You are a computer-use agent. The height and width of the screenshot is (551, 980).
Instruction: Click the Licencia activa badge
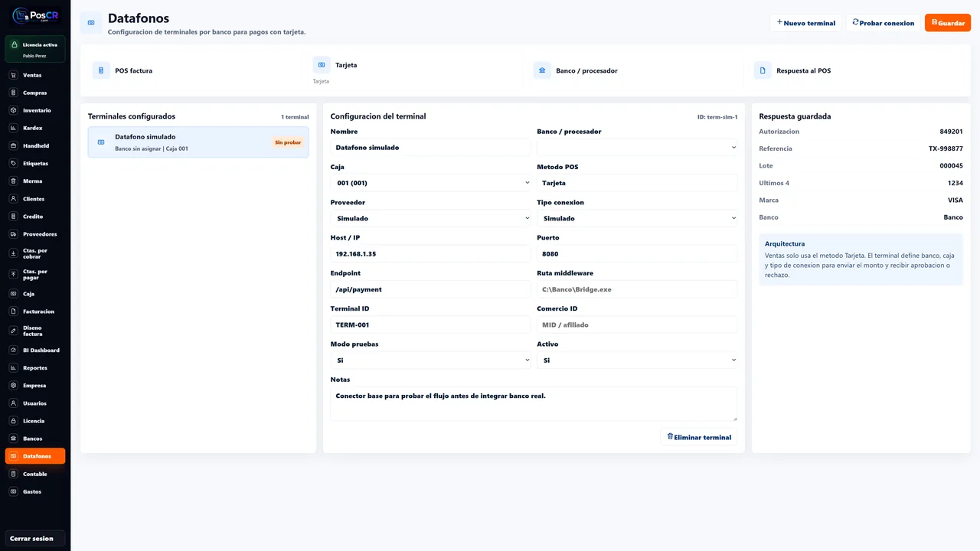pyautogui.click(x=35, y=49)
